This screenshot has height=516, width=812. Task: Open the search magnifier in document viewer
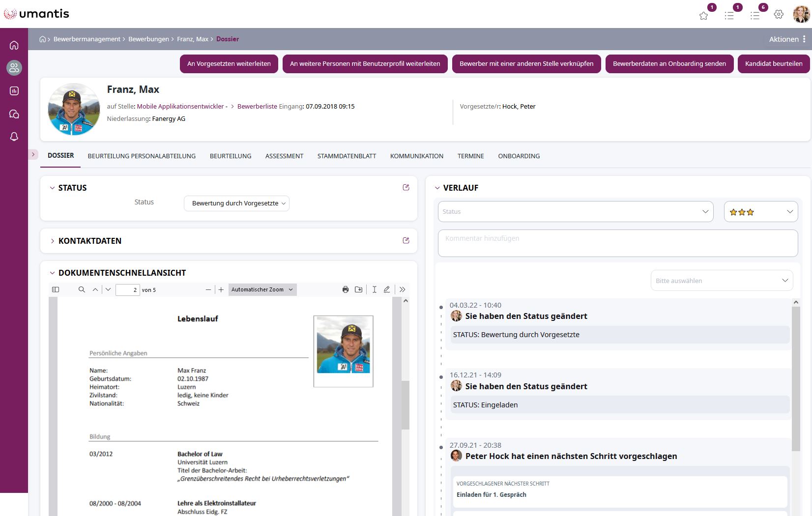(82, 289)
